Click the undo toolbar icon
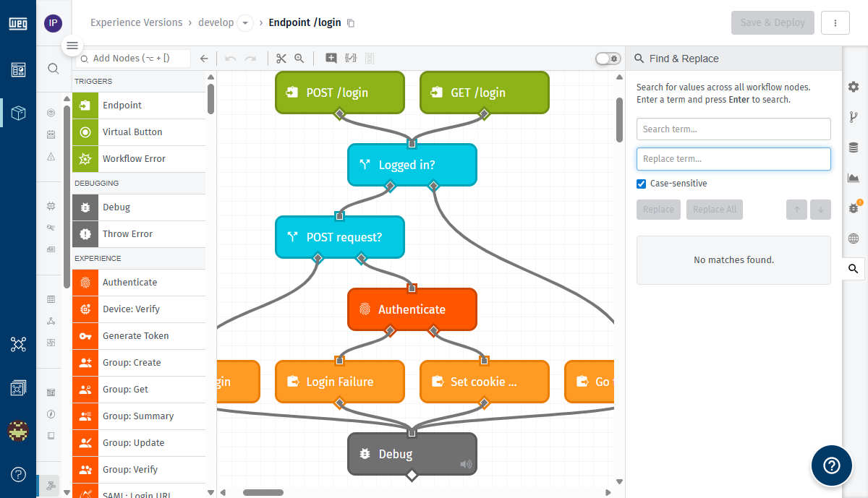 coord(231,59)
